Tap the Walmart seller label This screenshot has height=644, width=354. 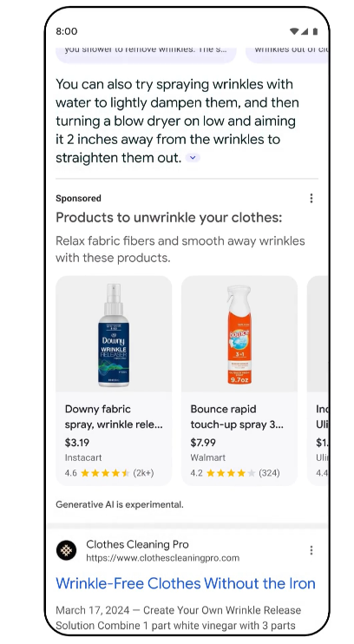pos(207,457)
